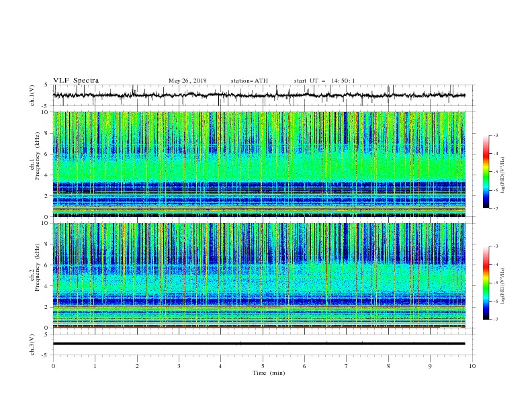Click ch.2 frequency tick label "4"
532x411 pixels.
pyautogui.click(x=47, y=286)
